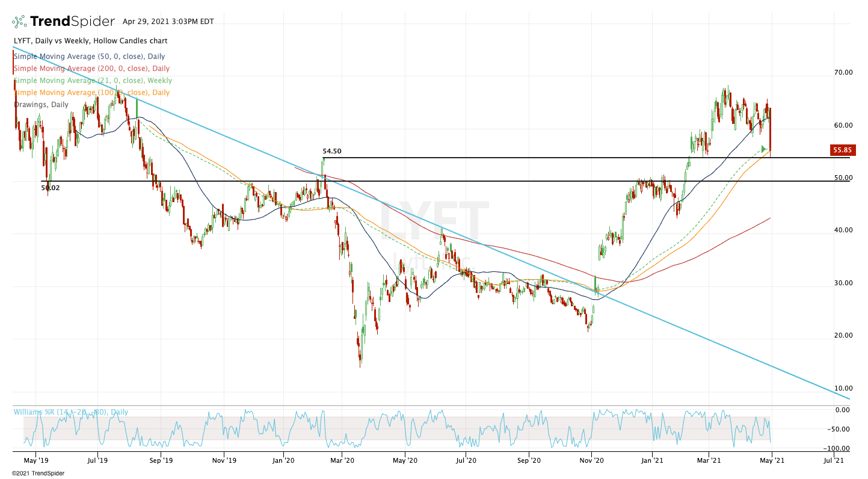The width and height of the screenshot is (868, 479).
Task: Click the May '21 date axis label
Action: pos(772,462)
